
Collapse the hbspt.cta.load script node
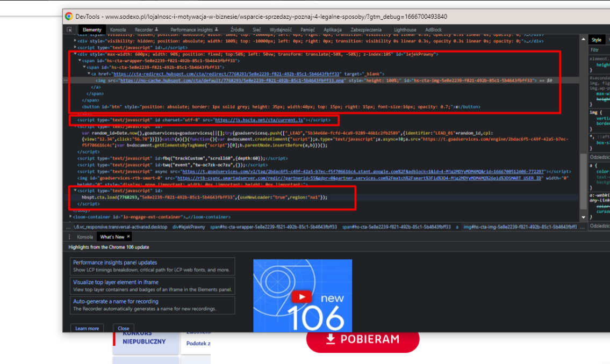75,191
